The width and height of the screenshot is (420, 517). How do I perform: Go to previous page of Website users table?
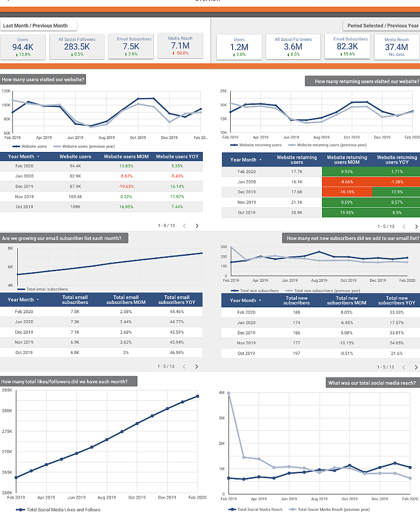coord(184,226)
